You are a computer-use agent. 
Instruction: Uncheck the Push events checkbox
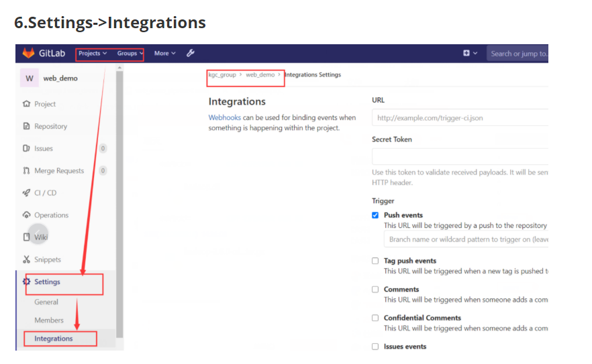tap(375, 215)
